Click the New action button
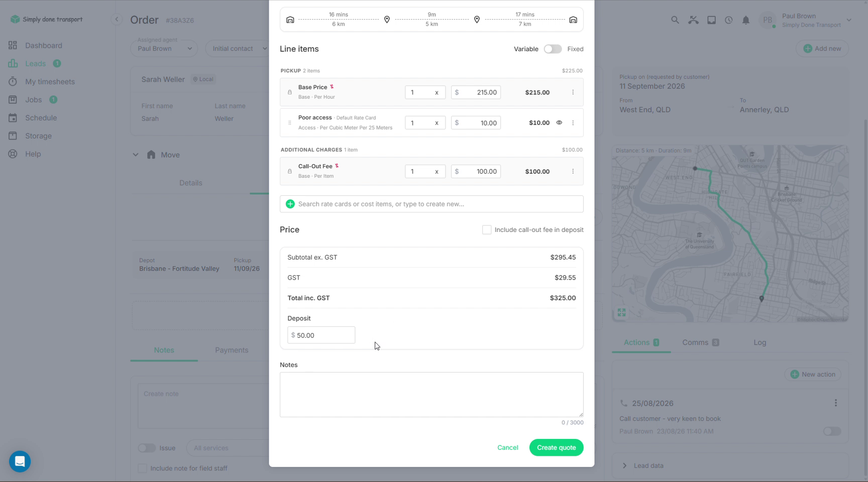The image size is (868, 482). 813,374
